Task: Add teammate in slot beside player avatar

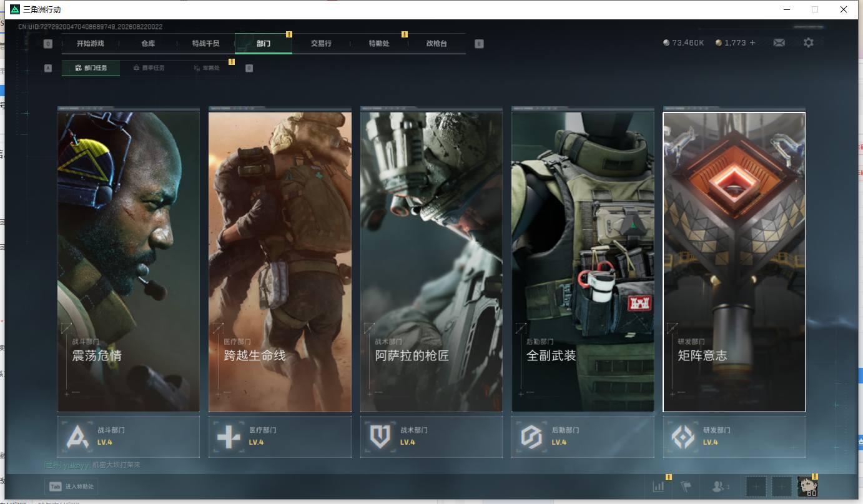Action: pyautogui.click(x=782, y=486)
